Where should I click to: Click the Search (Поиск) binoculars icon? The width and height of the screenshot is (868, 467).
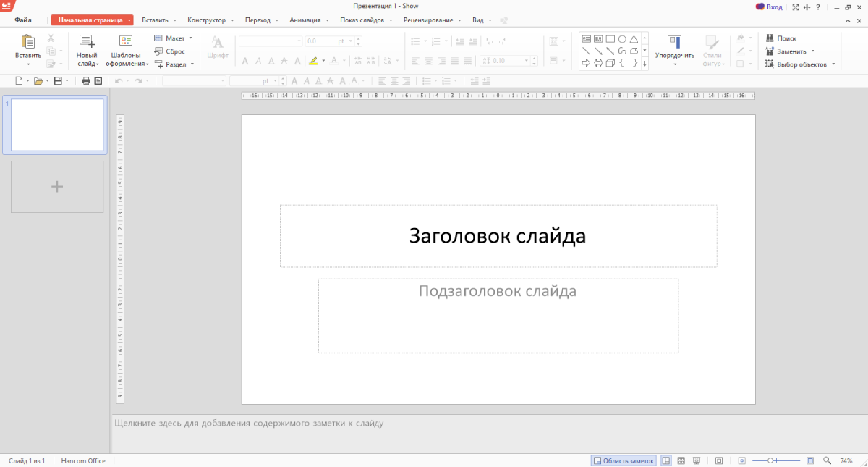770,38
